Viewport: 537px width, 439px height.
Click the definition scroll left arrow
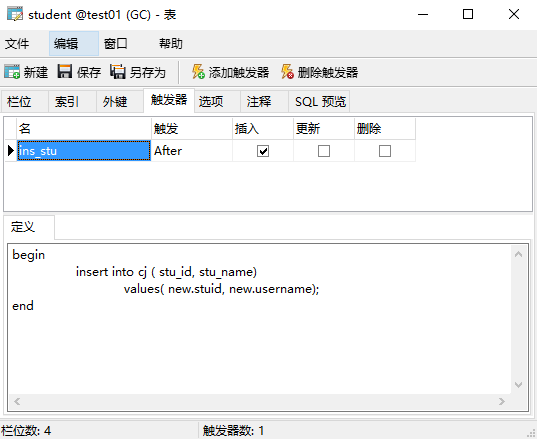(x=17, y=401)
